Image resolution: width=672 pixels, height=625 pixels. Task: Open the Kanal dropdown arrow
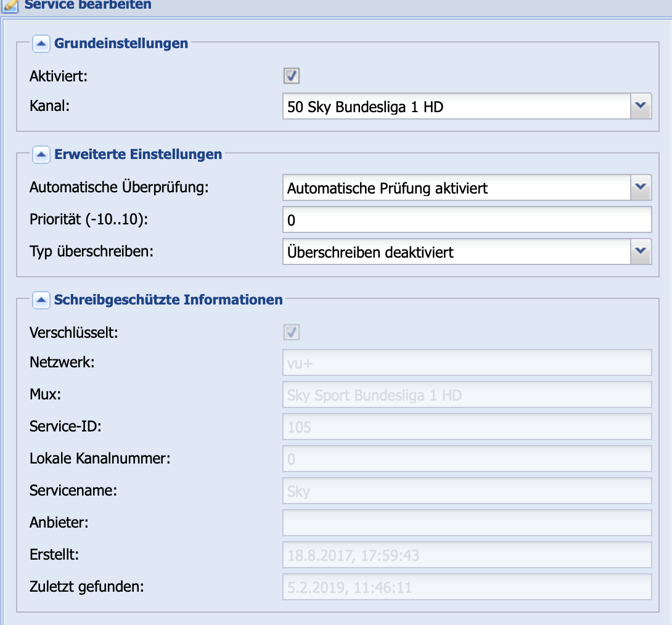(x=641, y=106)
